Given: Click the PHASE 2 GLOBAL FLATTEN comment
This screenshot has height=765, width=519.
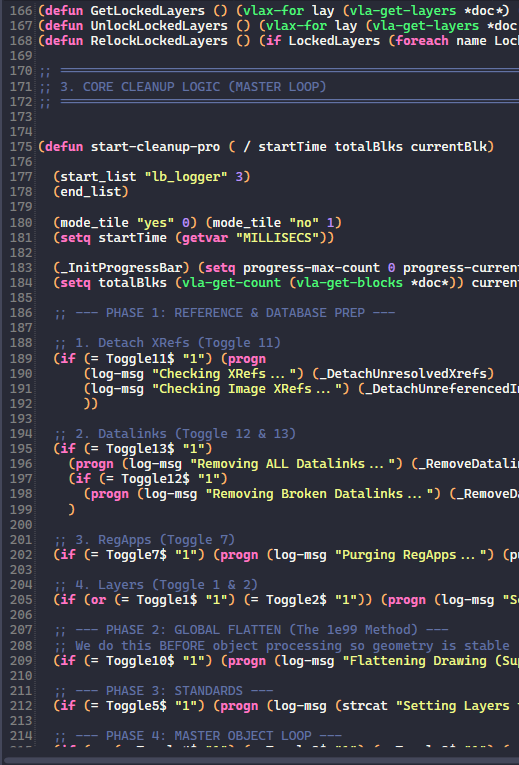Looking at the screenshot, I should point(251,630).
